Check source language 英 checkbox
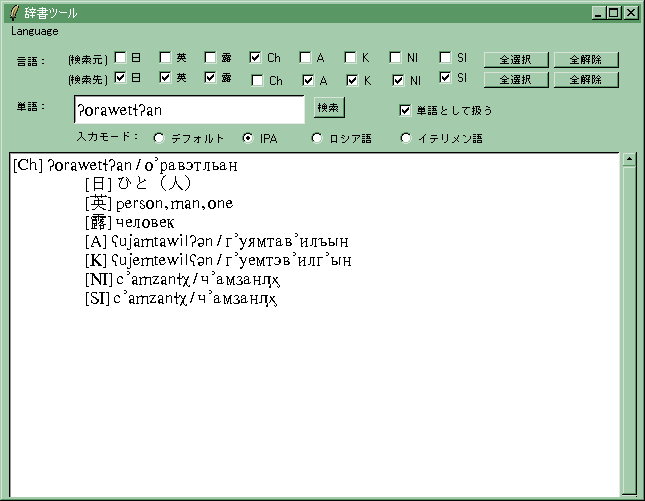The width and height of the screenshot is (645, 501). (165, 57)
